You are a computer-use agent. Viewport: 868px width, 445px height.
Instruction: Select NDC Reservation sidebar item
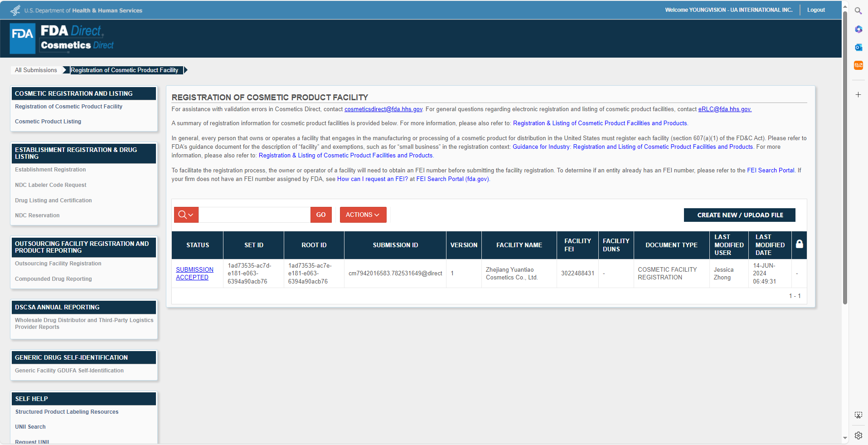(37, 215)
